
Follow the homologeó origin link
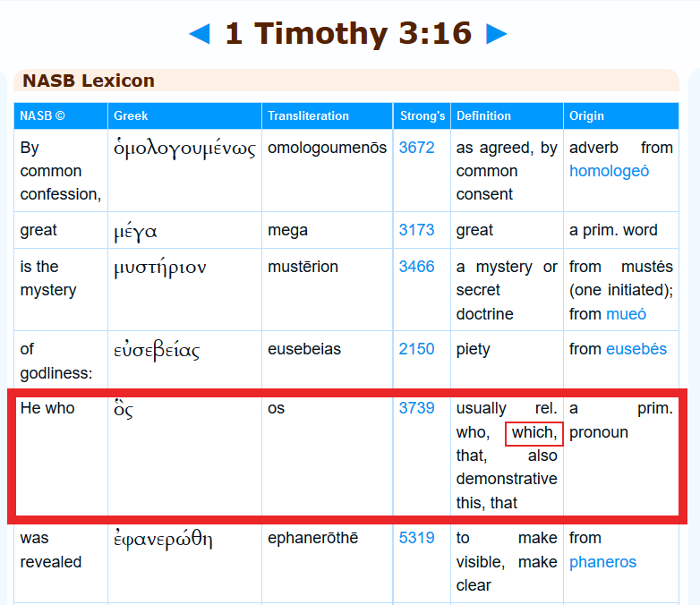click(609, 171)
